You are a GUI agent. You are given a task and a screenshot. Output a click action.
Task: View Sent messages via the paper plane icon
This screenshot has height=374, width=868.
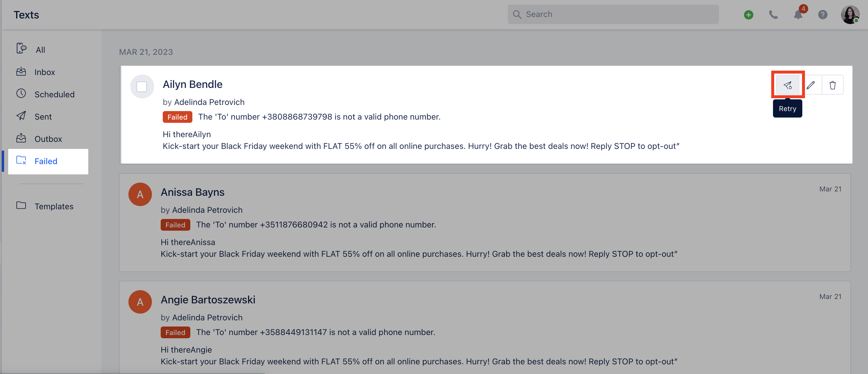tap(21, 116)
